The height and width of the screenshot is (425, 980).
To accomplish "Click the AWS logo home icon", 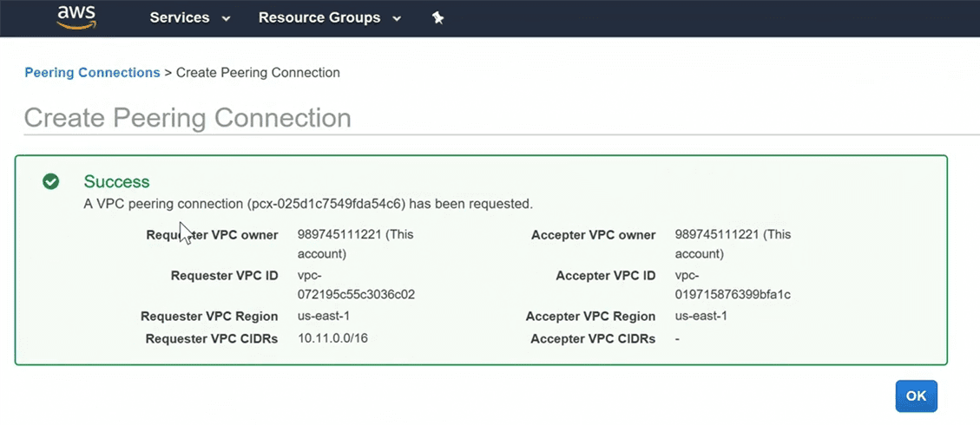I will [x=76, y=17].
